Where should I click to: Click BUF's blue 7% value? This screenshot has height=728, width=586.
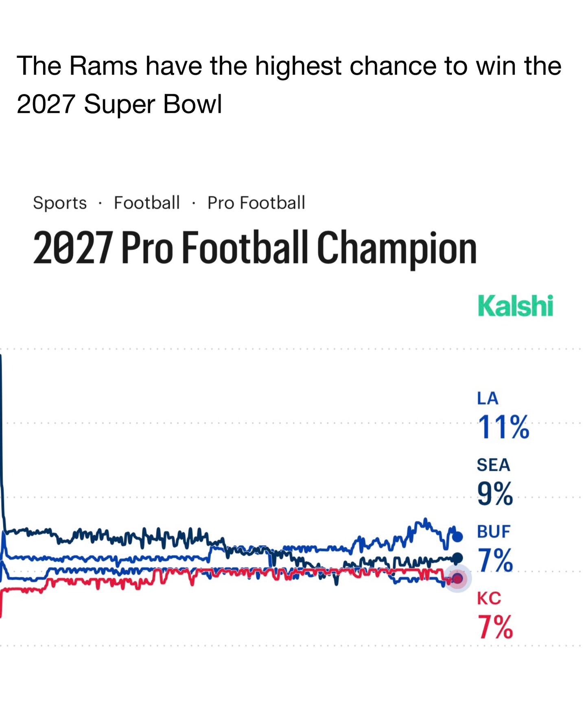point(495,561)
